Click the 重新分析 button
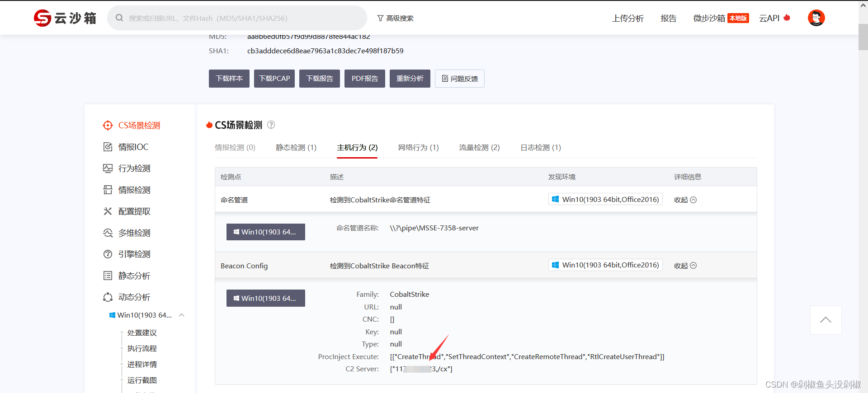The image size is (868, 393). point(410,79)
